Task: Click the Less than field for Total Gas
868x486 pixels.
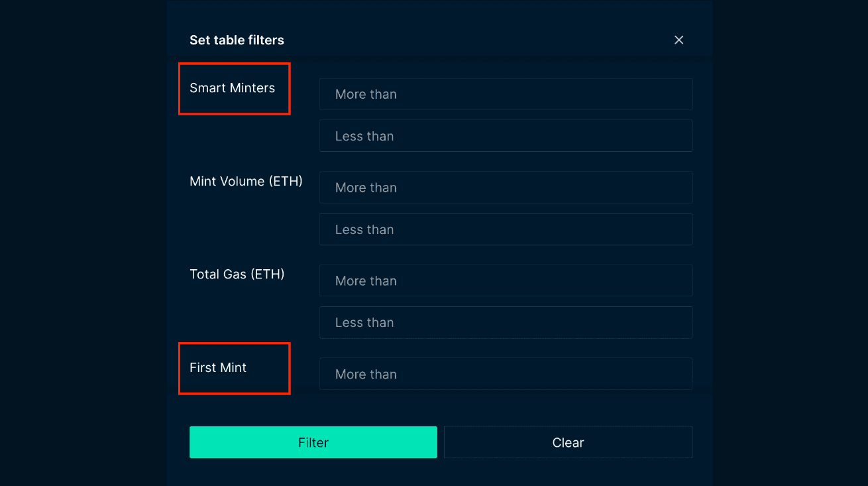Action: coord(506,322)
